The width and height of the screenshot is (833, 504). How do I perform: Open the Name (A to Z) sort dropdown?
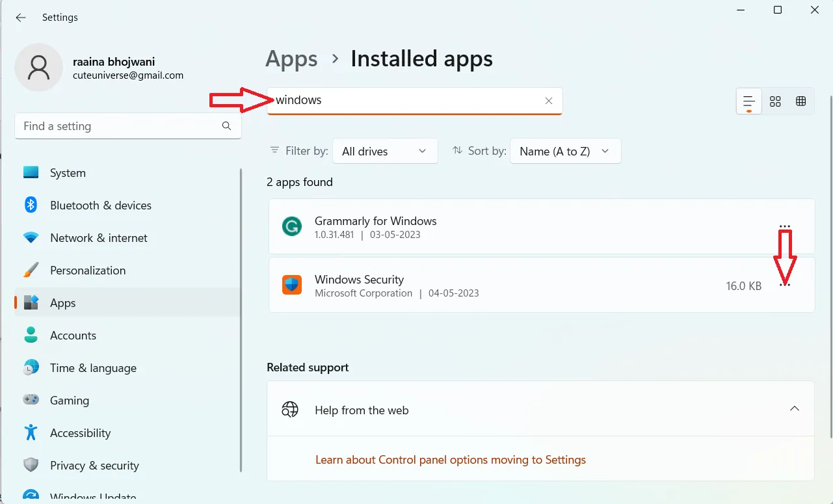(x=566, y=151)
